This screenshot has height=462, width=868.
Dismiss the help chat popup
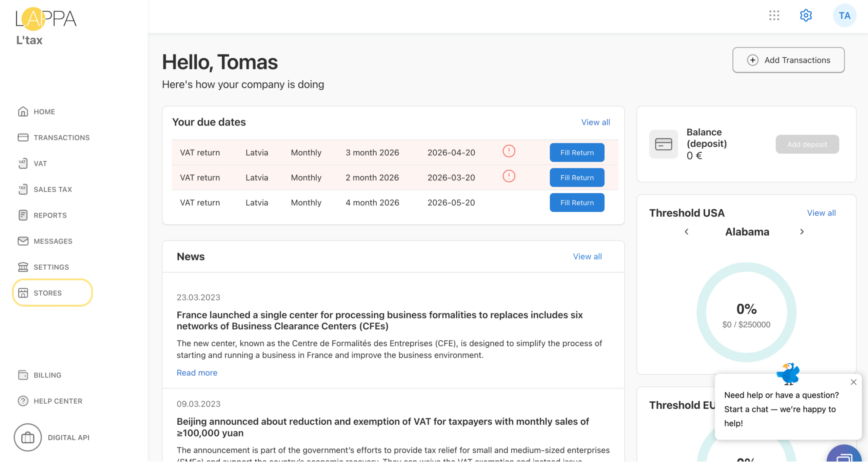pos(853,382)
